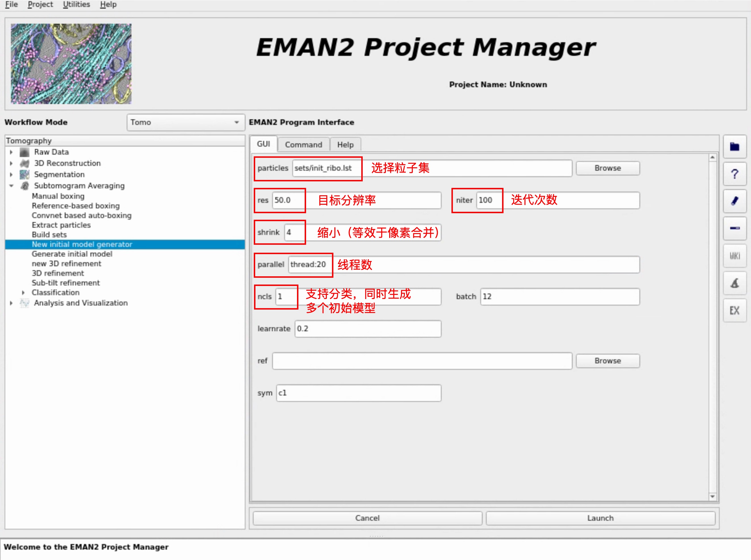This screenshot has width=751, height=560.
Task: Click the sym input field
Action: [358, 393]
